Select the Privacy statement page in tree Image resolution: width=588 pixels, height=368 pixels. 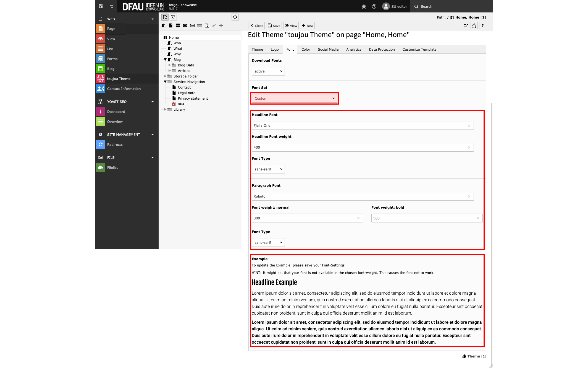tap(193, 98)
